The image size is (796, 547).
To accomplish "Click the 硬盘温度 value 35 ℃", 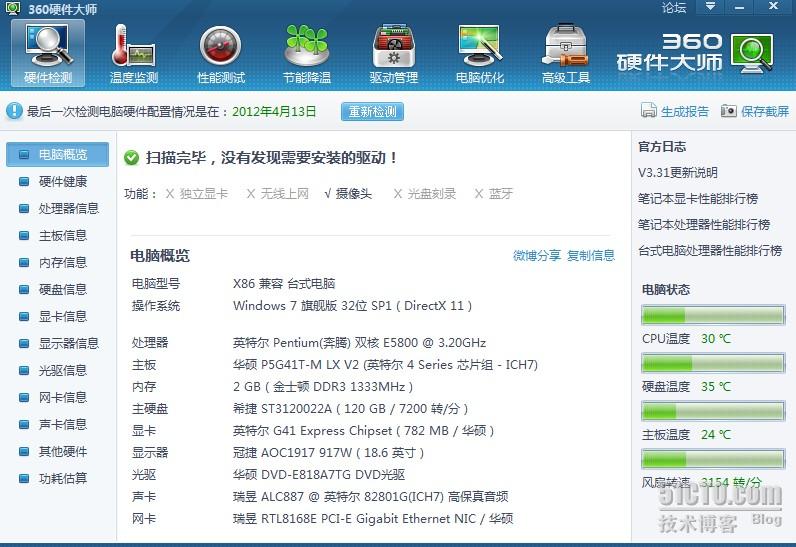I will click(716, 387).
